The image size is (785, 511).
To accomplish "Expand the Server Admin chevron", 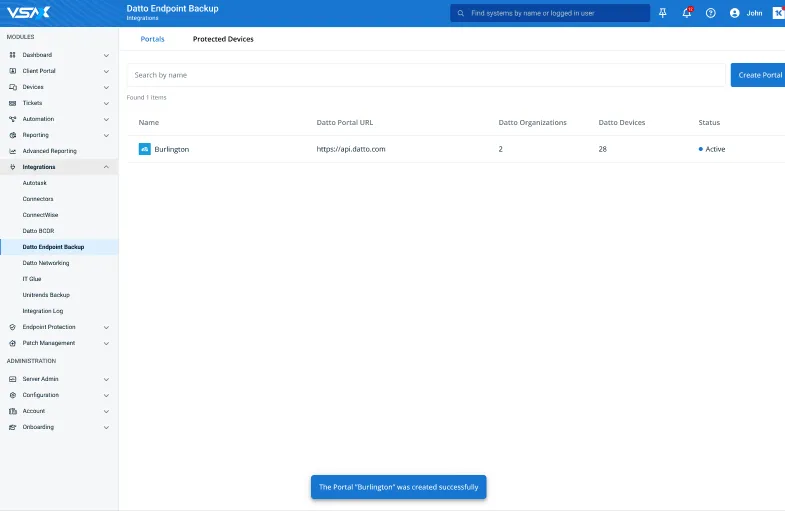I will pos(106,379).
